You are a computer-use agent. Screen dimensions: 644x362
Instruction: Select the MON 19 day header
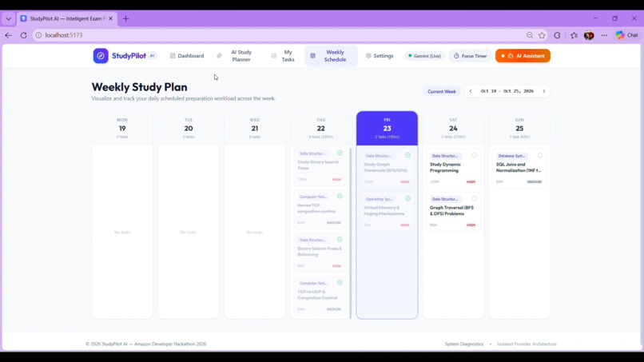[x=122, y=128]
